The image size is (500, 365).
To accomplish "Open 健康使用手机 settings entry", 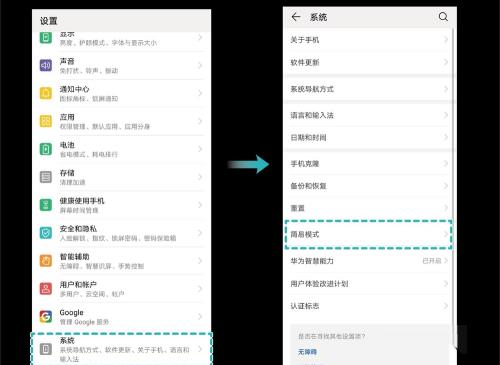I will point(121,205).
